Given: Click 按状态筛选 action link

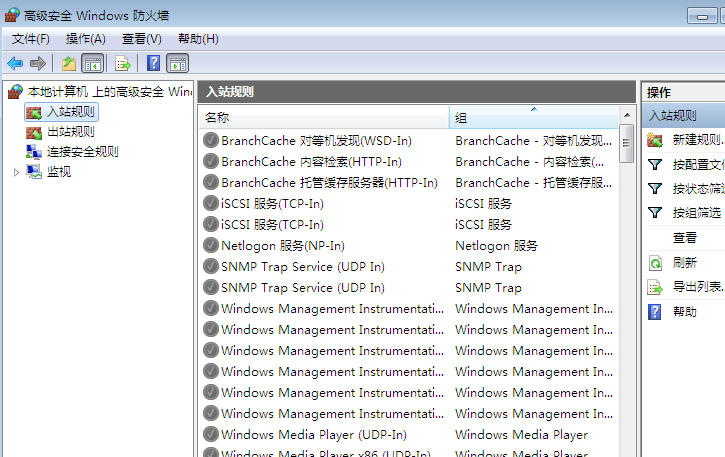Looking at the screenshot, I should 698,189.
